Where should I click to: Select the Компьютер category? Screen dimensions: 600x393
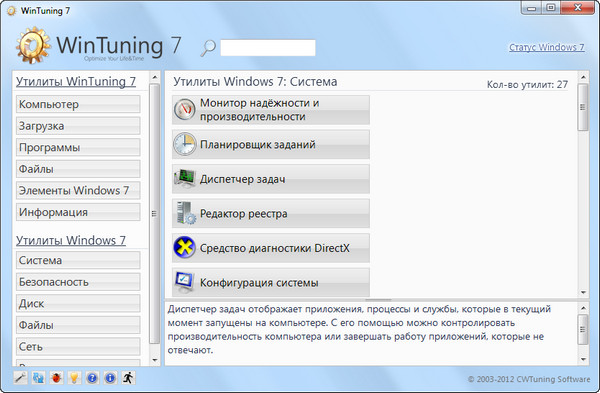tap(78, 104)
